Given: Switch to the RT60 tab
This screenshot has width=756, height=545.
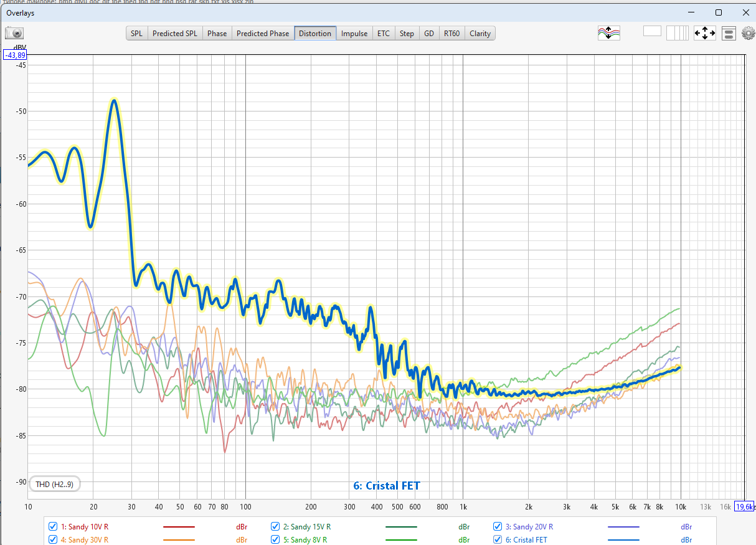Looking at the screenshot, I should 452,34.
